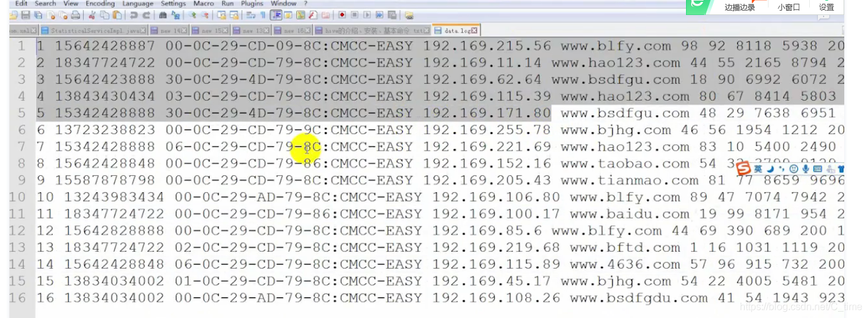
Task: Click line number 10 in the margin
Action: [x=18, y=197]
